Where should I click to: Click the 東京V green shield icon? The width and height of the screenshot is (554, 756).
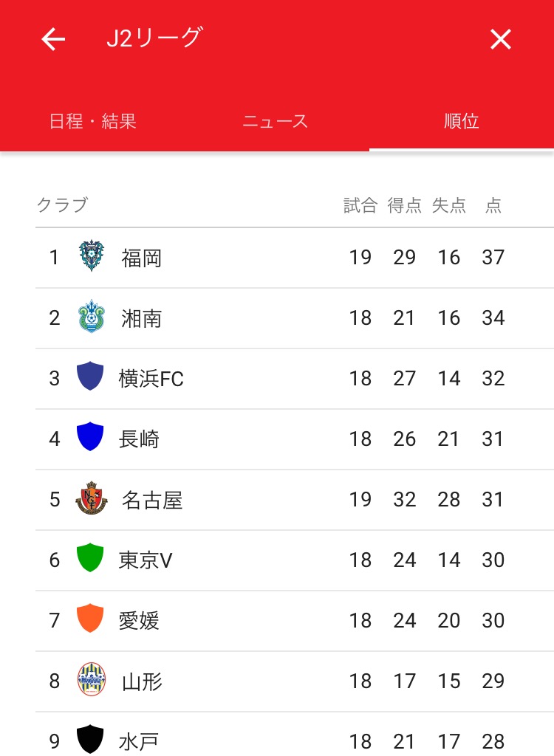pos(90,559)
